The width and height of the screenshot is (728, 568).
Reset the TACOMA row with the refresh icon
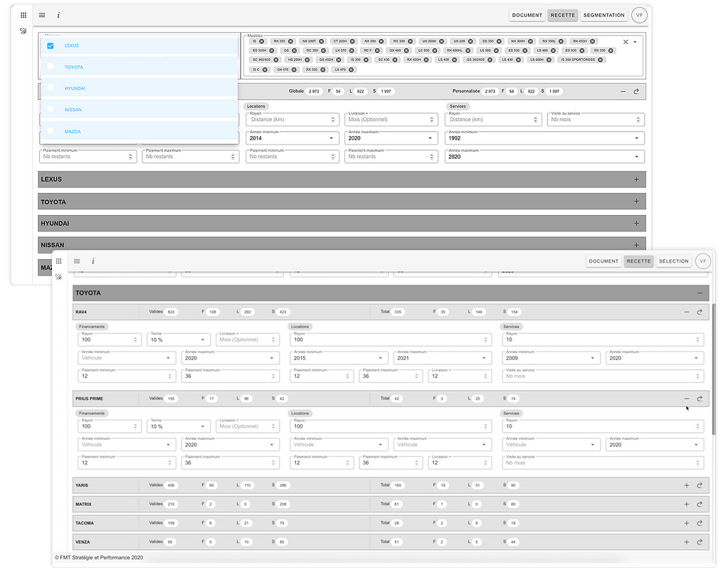(700, 523)
